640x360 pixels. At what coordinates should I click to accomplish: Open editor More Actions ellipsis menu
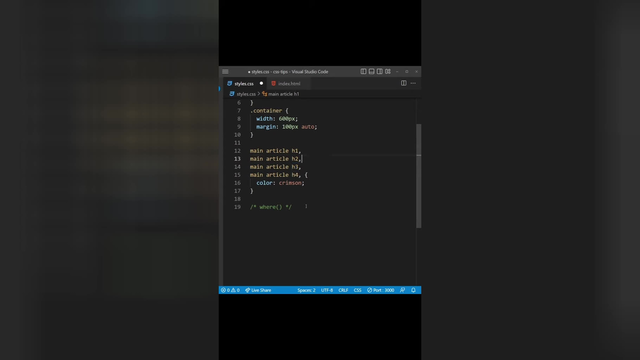pos(413,83)
